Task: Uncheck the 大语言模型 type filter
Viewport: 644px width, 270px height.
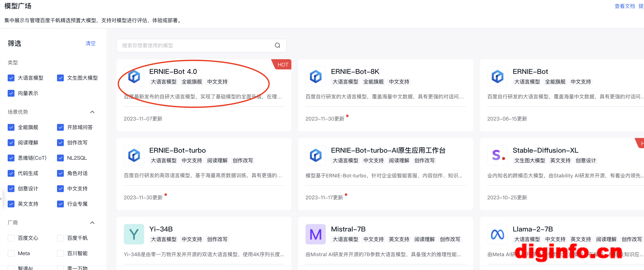Action: 11,78
